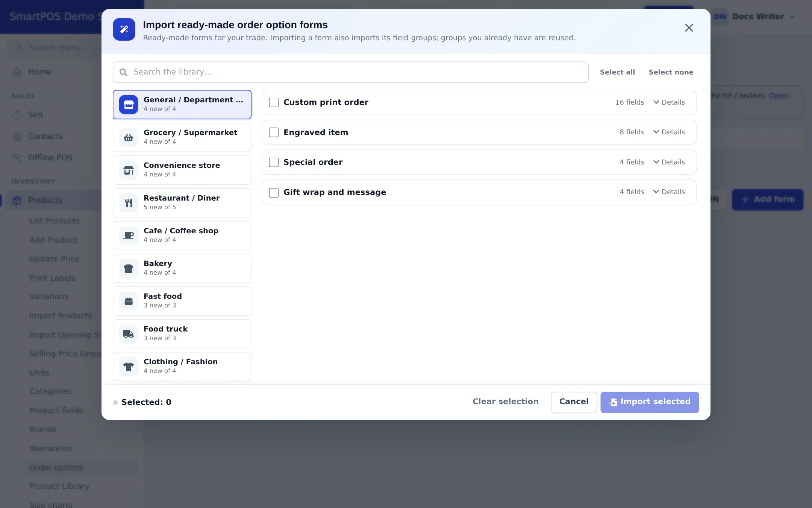Click the Clothing / Fashion t-shirt icon

(x=129, y=367)
